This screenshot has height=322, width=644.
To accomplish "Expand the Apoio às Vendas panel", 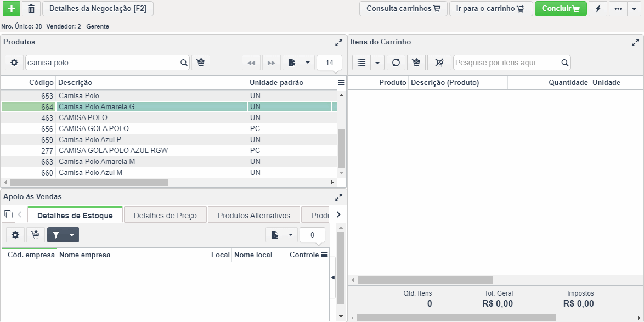I will (x=338, y=197).
